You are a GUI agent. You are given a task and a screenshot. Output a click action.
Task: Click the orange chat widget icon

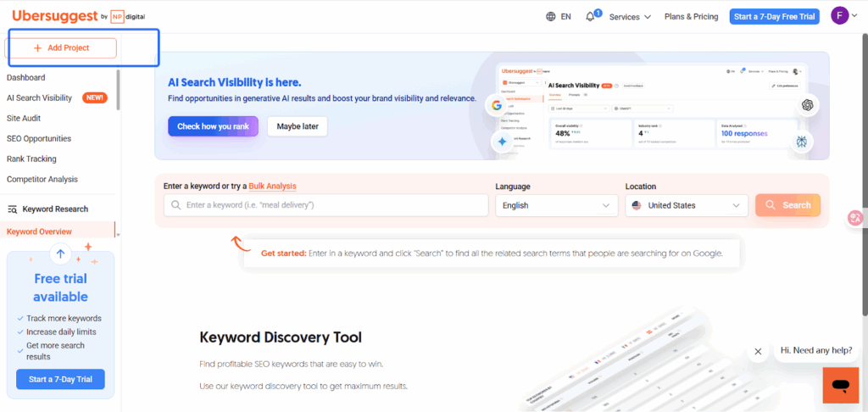pos(840,386)
